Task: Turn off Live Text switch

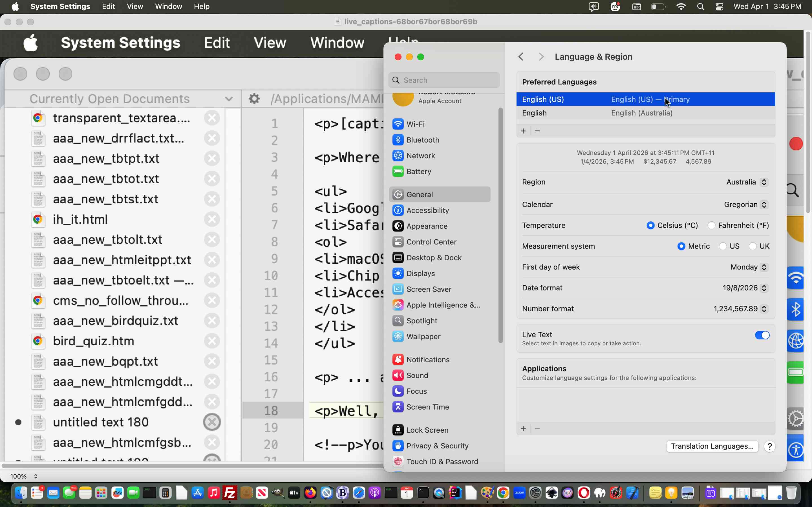Action: 762,335
